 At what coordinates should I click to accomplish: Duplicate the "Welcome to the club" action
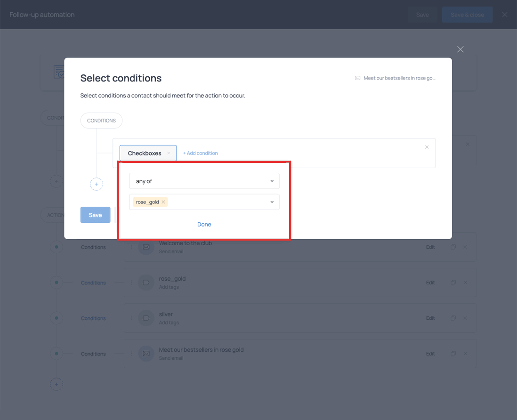tap(453, 247)
